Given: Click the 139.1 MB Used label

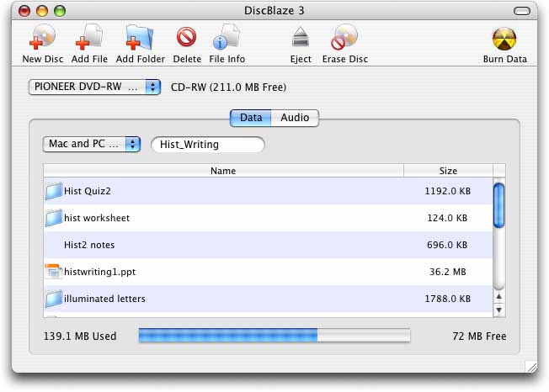Looking at the screenshot, I should [80, 336].
